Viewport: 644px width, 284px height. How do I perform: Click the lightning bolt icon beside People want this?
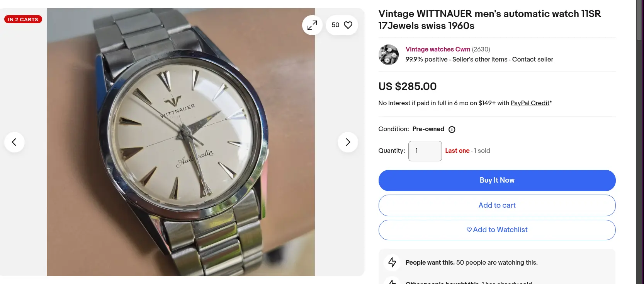coord(392,262)
